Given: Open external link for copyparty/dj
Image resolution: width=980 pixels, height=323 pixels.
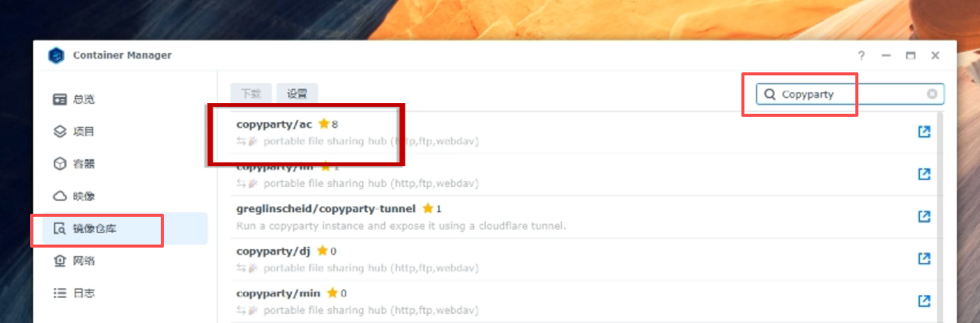Looking at the screenshot, I should pyautogui.click(x=925, y=259).
